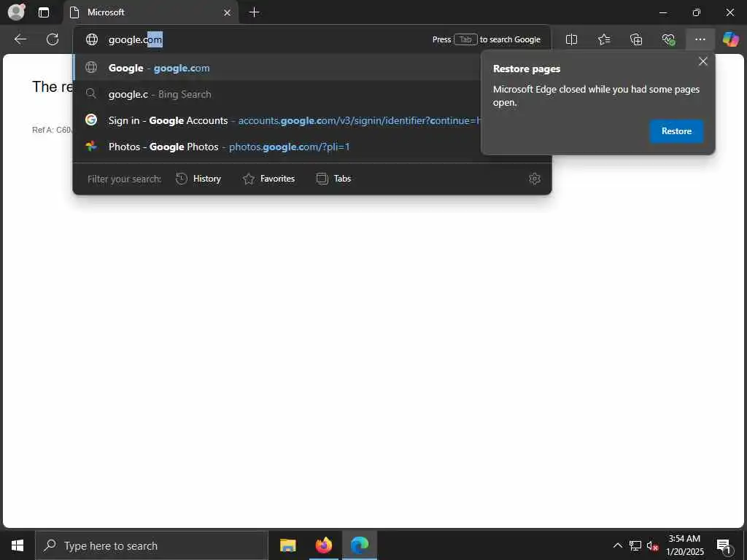This screenshot has width=747, height=560.
Task: Select the google.c Bing Search suggestion
Action: point(276,94)
